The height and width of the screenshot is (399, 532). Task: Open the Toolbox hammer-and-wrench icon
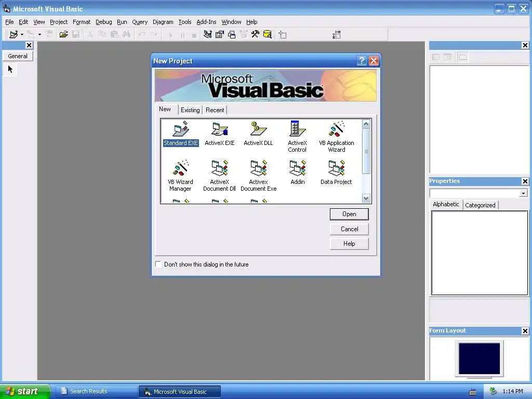pyautogui.click(x=255, y=34)
